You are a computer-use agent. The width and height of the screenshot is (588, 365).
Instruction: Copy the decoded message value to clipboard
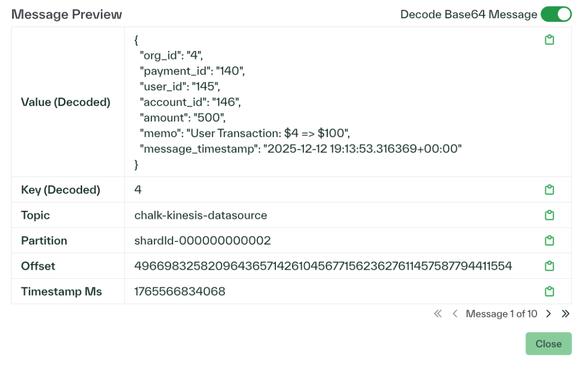pos(549,39)
